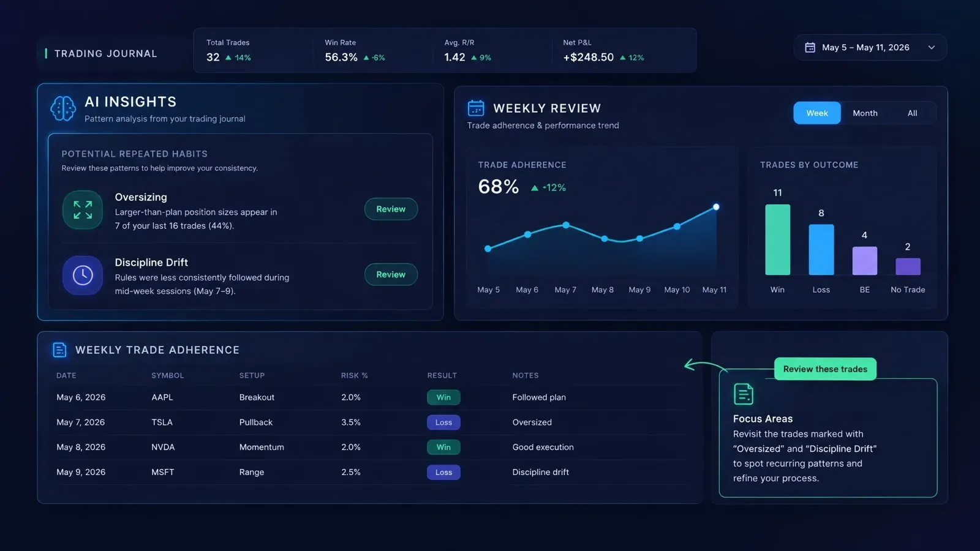The height and width of the screenshot is (551, 980).
Task: Click the 'Momentum' setup cell
Action: click(x=262, y=447)
